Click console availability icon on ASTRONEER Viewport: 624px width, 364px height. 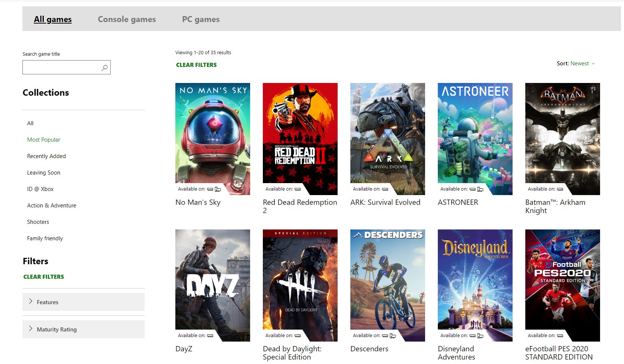(x=473, y=189)
